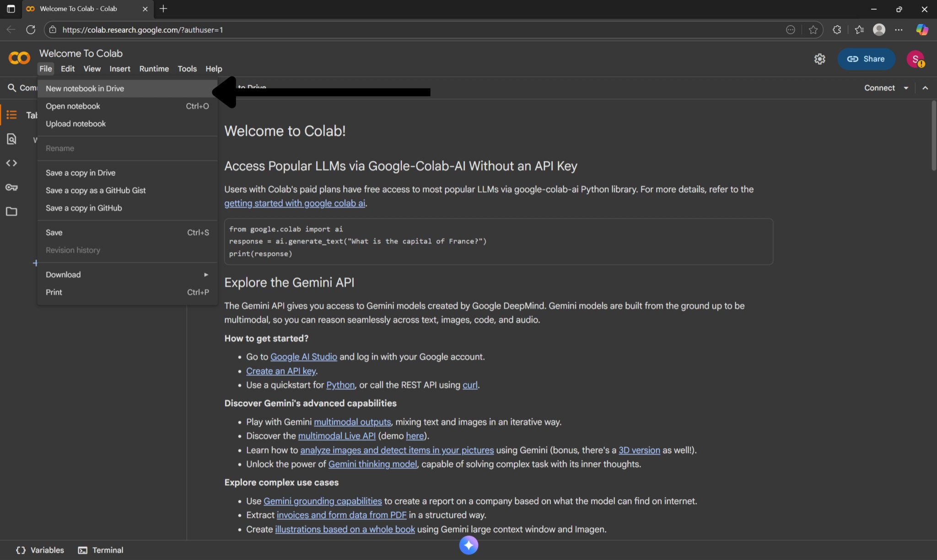Expand the Connect options dropdown arrow

tap(906, 88)
